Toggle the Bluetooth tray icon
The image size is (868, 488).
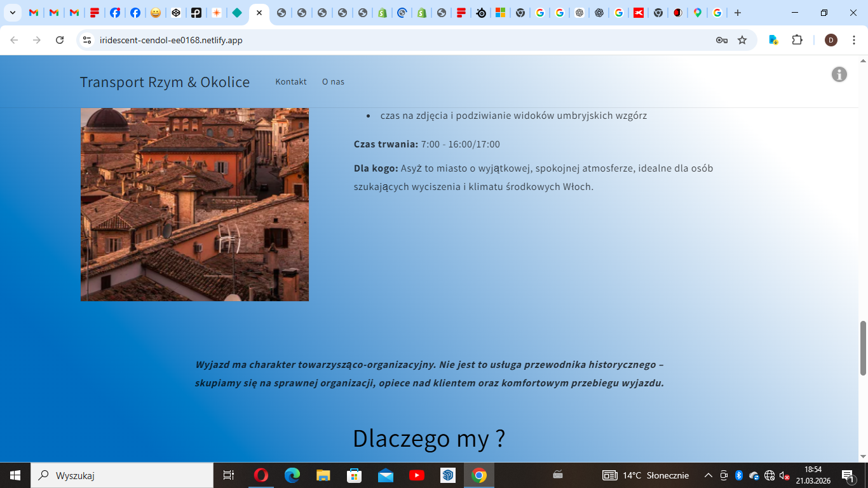pyautogui.click(x=738, y=475)
